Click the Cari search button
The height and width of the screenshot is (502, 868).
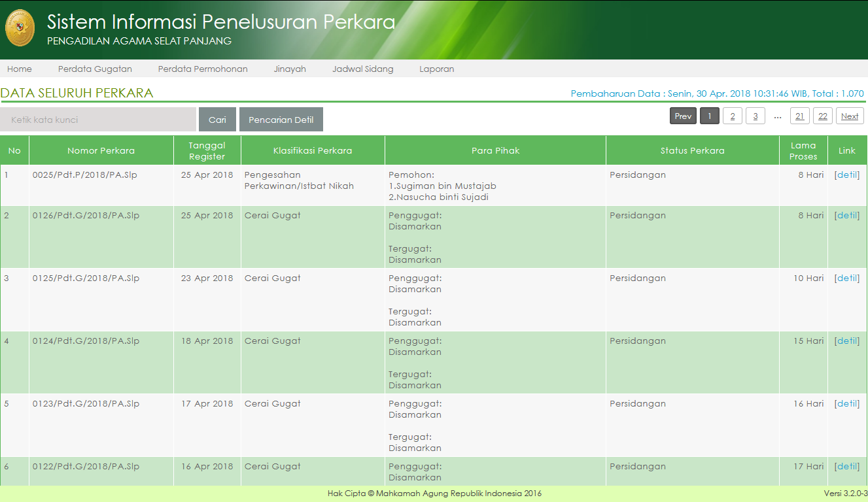[217, 120]
